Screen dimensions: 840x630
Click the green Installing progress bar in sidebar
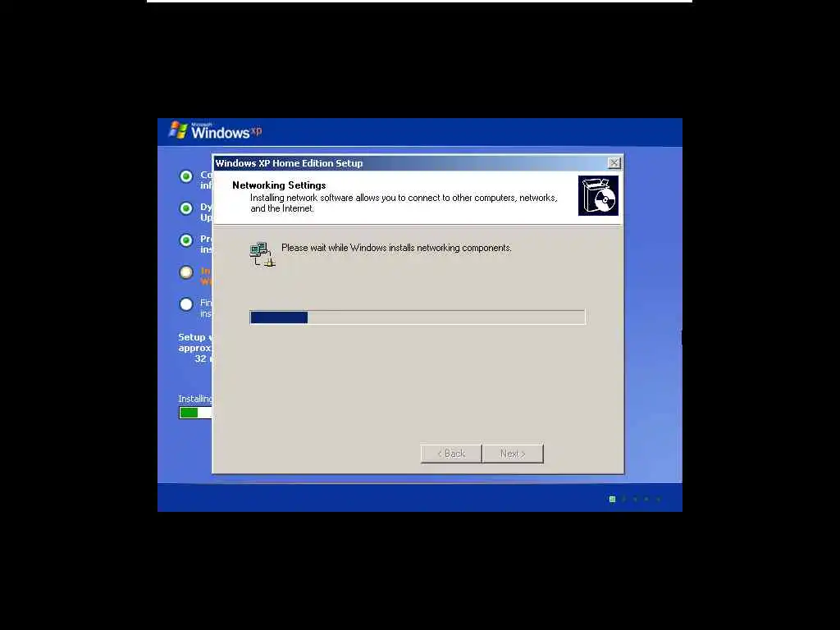195,413
